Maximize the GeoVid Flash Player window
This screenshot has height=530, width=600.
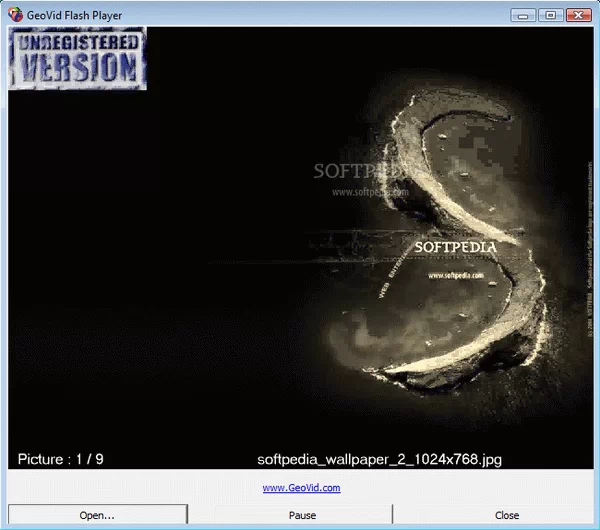point(551,15)
